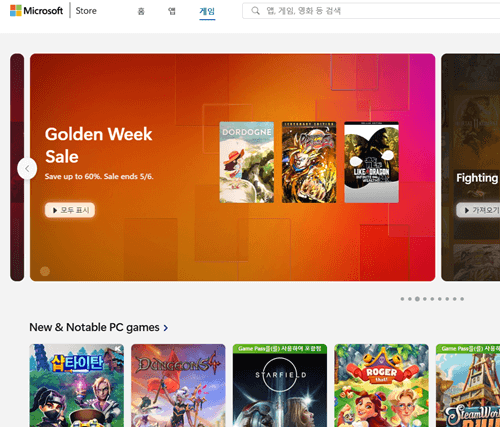Open the SteamWorld Build game card

coord(468,385)
